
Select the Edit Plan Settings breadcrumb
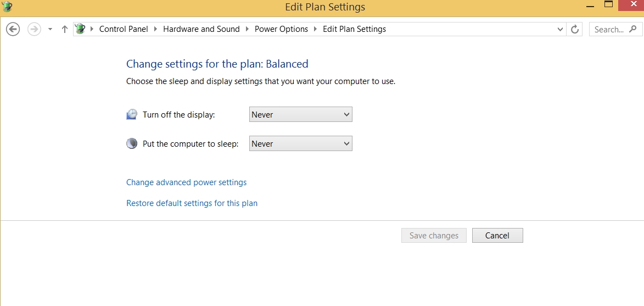click(x=354, y=29)
